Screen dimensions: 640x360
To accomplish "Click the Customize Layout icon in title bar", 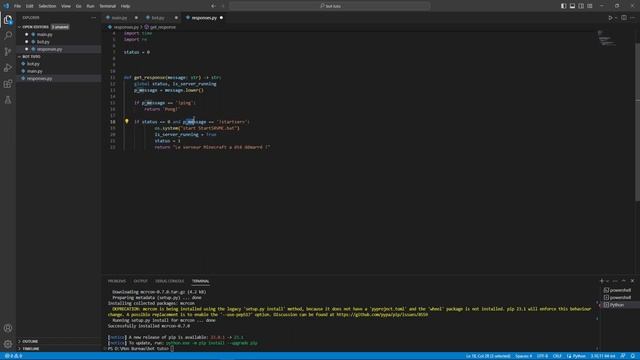I will tap(590, 6).
